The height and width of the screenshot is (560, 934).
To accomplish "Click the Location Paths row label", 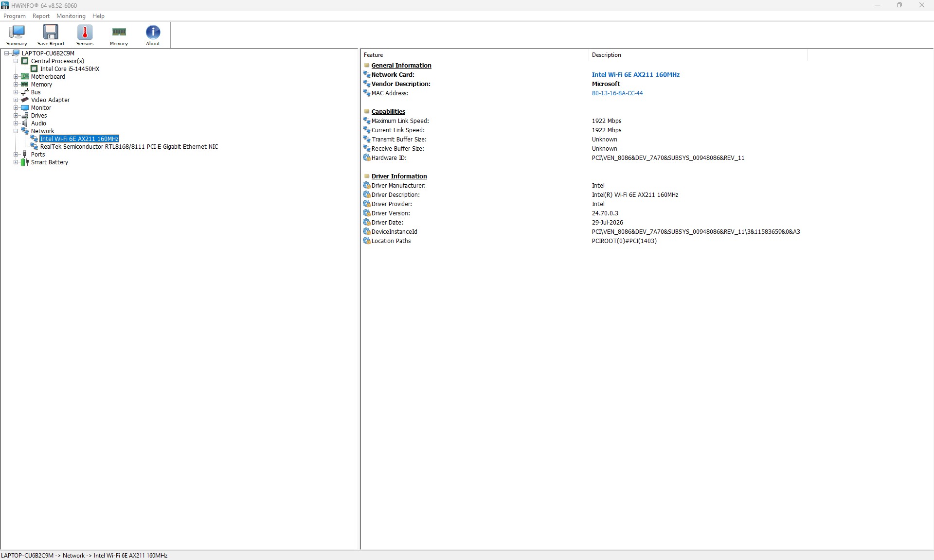I will (x=391, y=241).
